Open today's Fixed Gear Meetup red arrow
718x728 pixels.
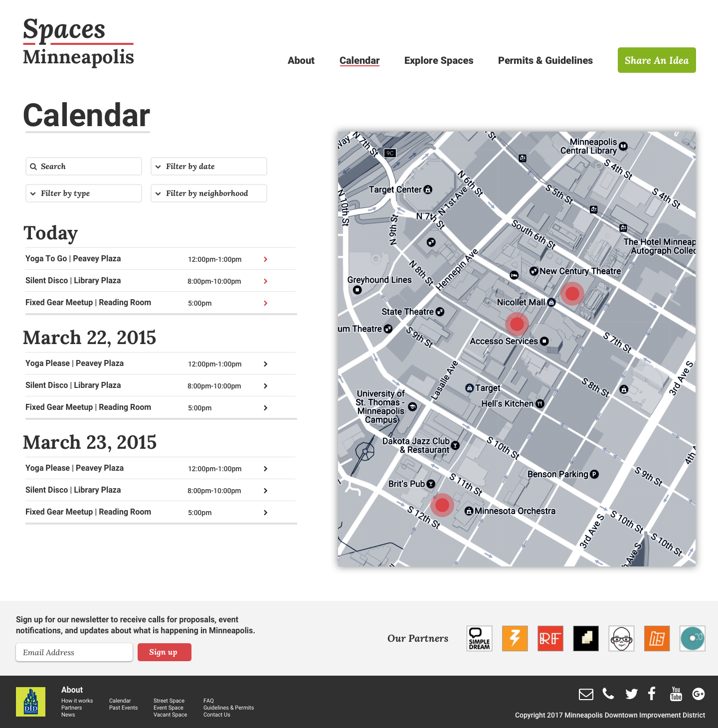(x=266, y=303)
